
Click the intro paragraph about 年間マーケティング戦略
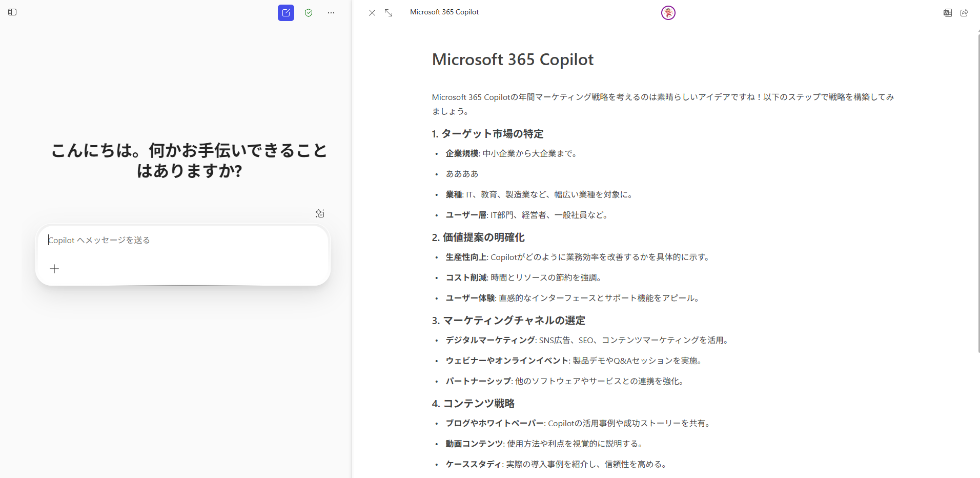(x=663, y=104)
